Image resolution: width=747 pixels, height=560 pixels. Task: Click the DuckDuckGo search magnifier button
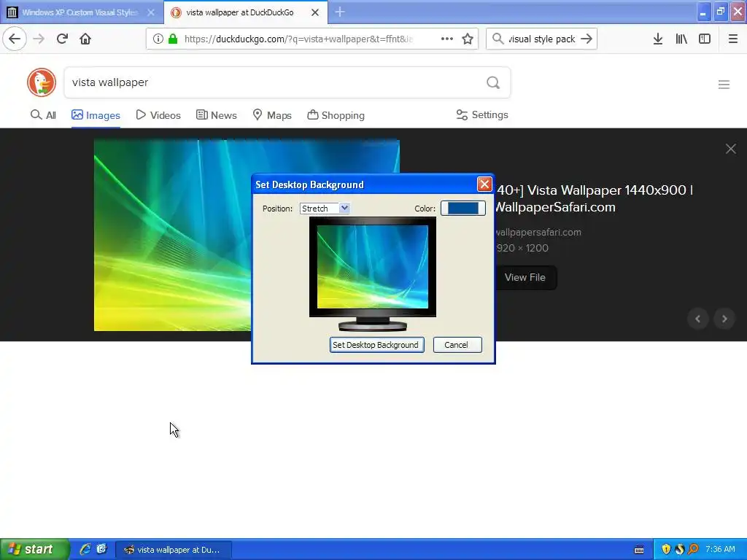(x=493, y=83)
